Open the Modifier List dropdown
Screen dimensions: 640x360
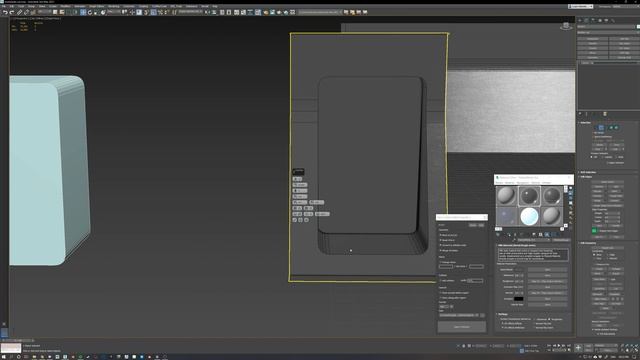pyautogui.click(x=607, y=32)
